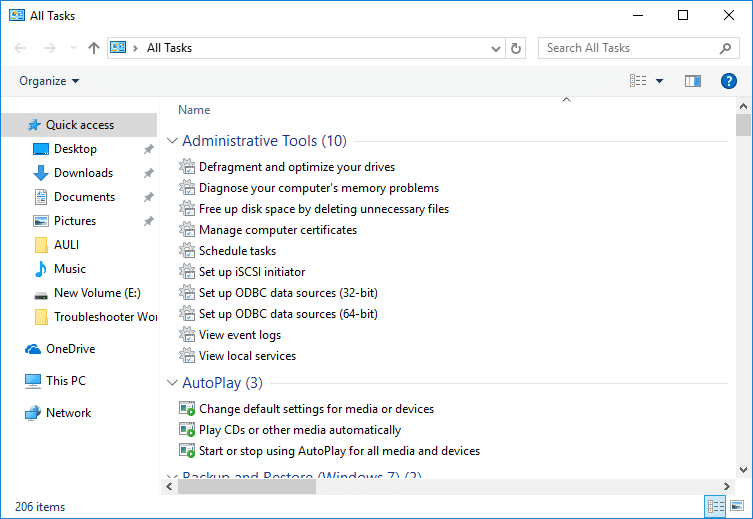Open the Organize dropdown menu
Image resolution: width=753 pixels, height=519 pixels.
click(x=49, y=81)
